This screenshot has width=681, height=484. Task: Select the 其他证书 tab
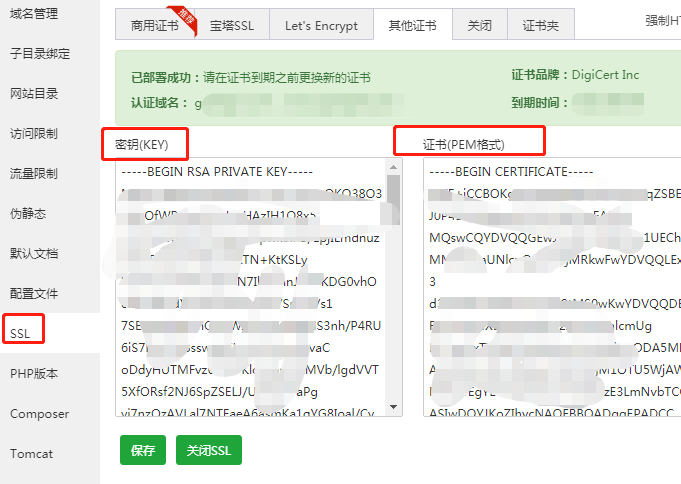[413, 25]
